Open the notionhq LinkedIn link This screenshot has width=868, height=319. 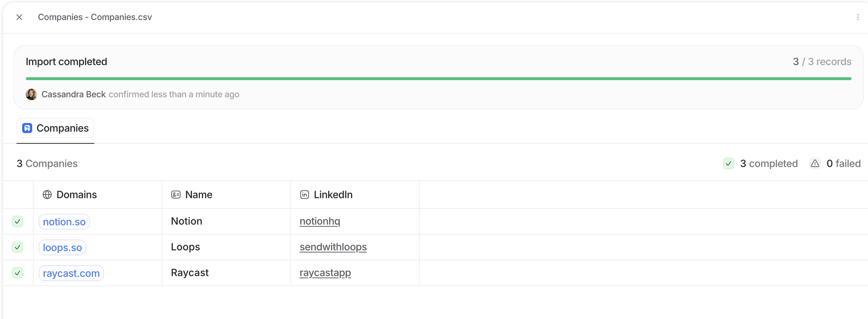[320, 221]
